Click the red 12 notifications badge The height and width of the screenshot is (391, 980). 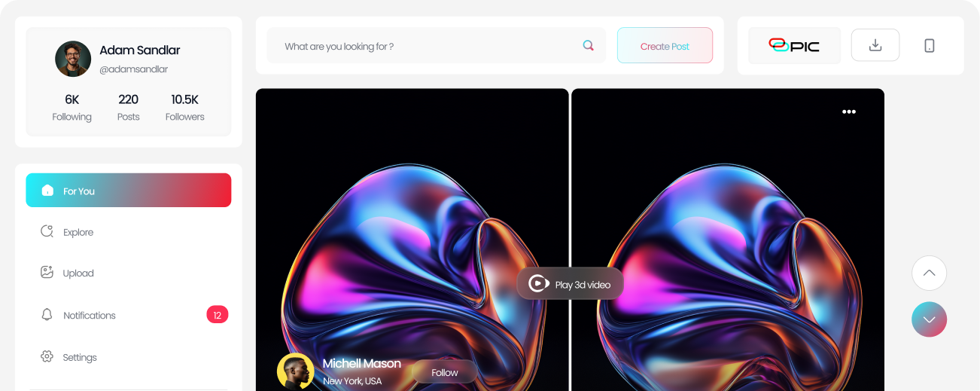(217, 315)
